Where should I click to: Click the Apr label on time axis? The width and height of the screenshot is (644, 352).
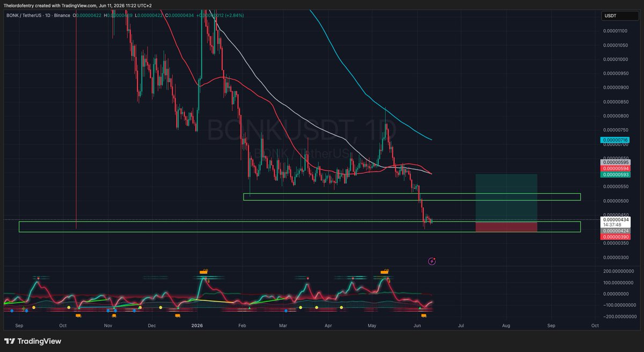328,326
